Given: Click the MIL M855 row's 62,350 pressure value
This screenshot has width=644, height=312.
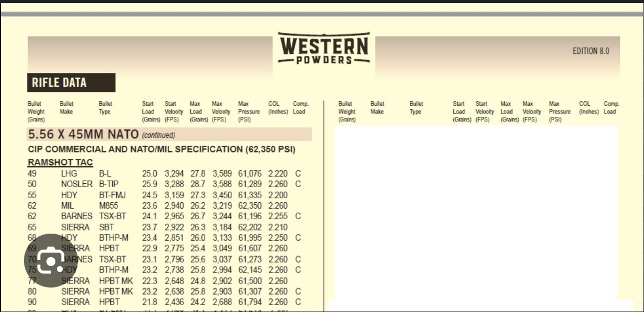Looking at the screenshot, I should point(250,206).
